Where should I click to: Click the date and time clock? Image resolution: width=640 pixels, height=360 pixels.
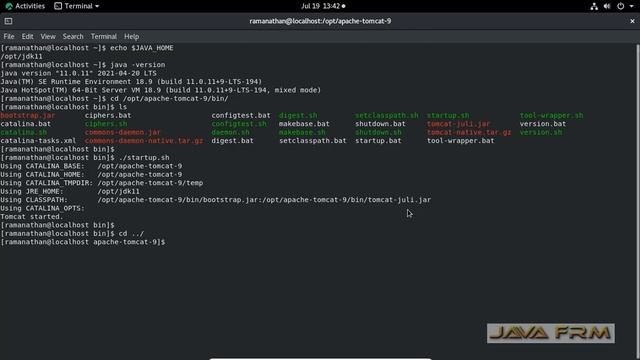(x=323, y=6)
